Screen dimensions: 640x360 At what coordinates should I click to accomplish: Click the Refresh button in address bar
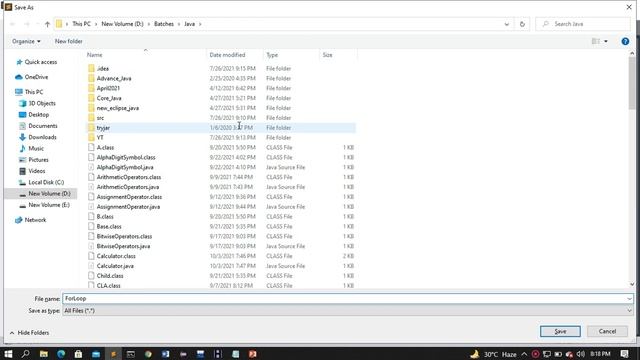(x=522, y=24)
